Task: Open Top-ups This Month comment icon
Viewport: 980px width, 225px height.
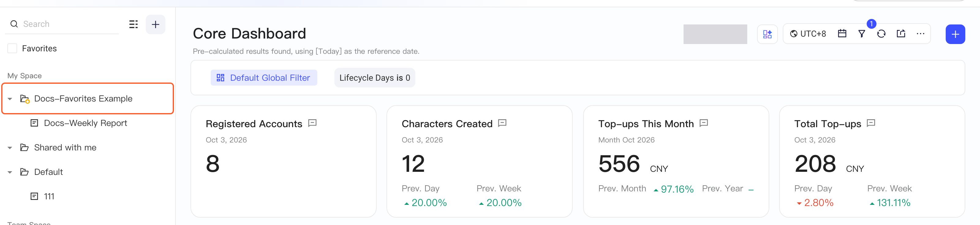Action: pyautogui.click(x=704, y=123)
